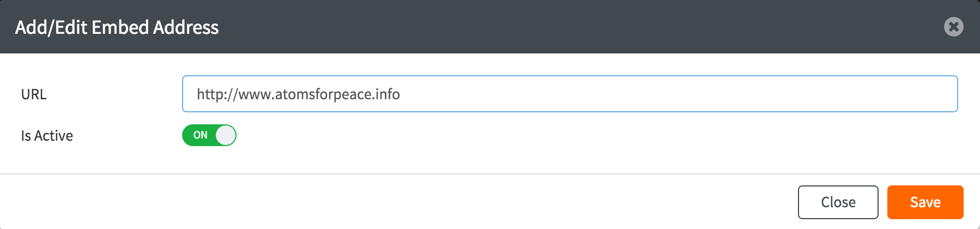Screen dimensions: 980x229
Task: Click the Is Active label
Action: pos(47,136)
